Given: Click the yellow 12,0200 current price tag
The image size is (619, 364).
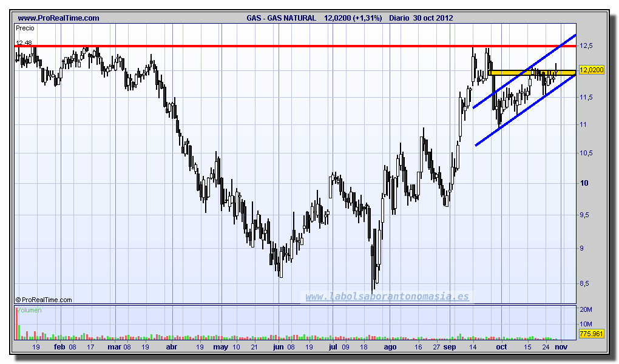Looking at the screenshot, I should tap(591, 70).
